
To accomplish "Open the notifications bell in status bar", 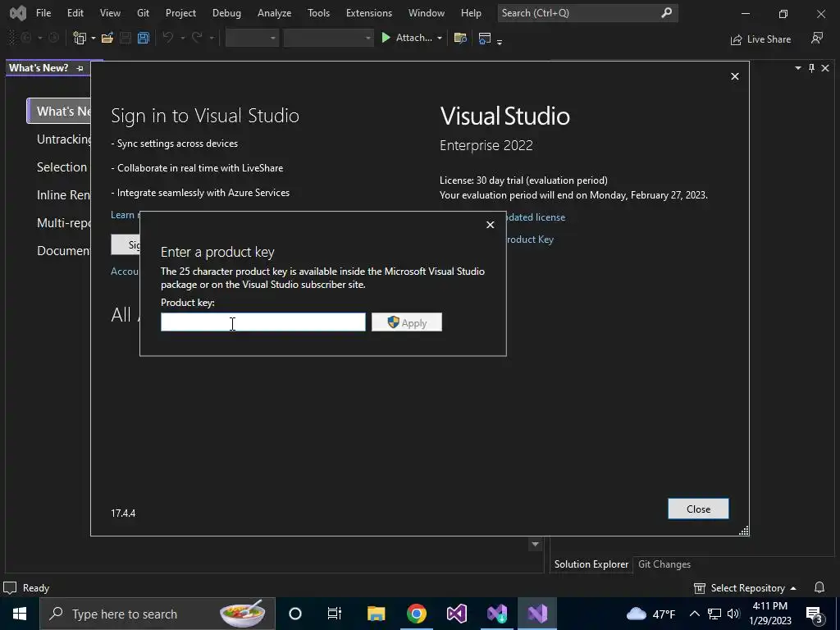I will [x=819, y=587].
